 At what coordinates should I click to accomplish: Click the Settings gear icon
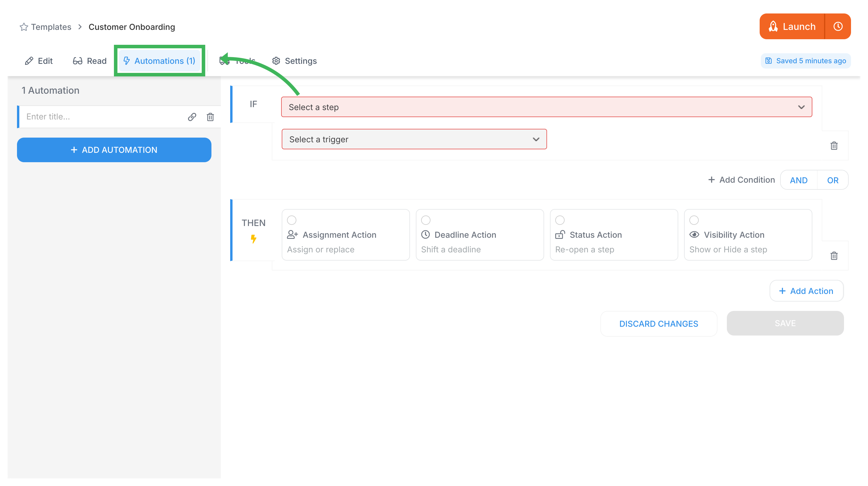276,60
